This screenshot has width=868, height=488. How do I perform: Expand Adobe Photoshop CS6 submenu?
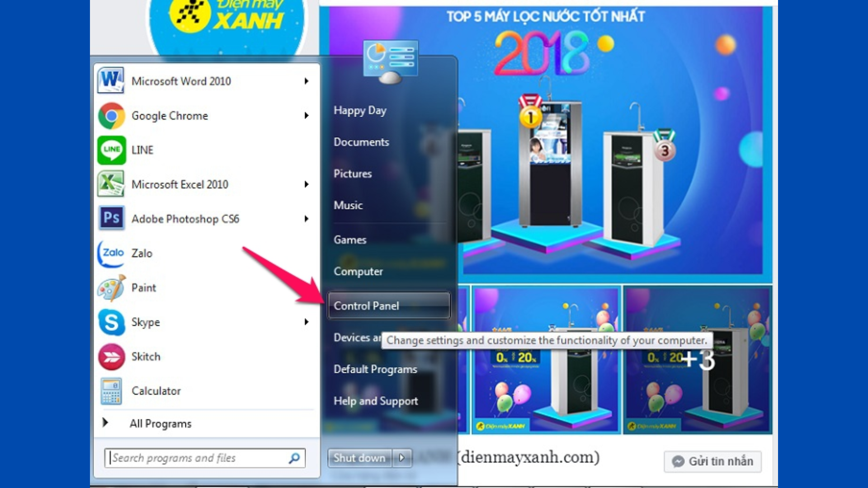pos(307,219)
